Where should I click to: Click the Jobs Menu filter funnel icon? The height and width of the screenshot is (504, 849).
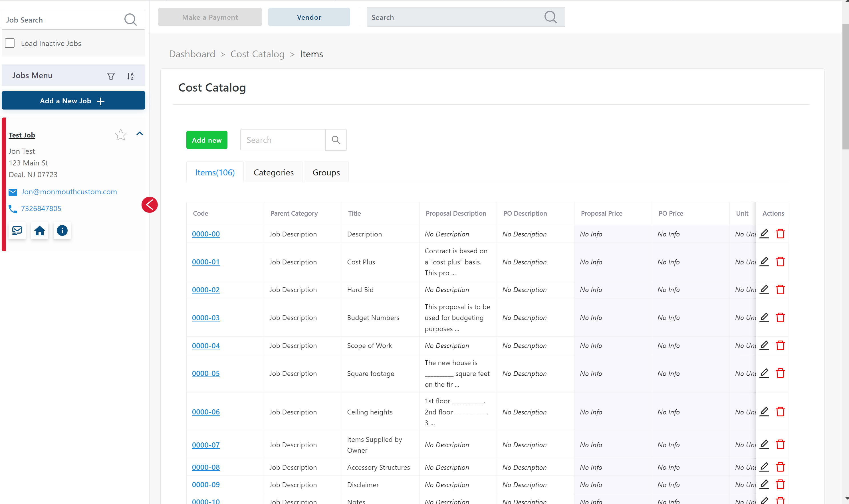click(x=111, y=76)
